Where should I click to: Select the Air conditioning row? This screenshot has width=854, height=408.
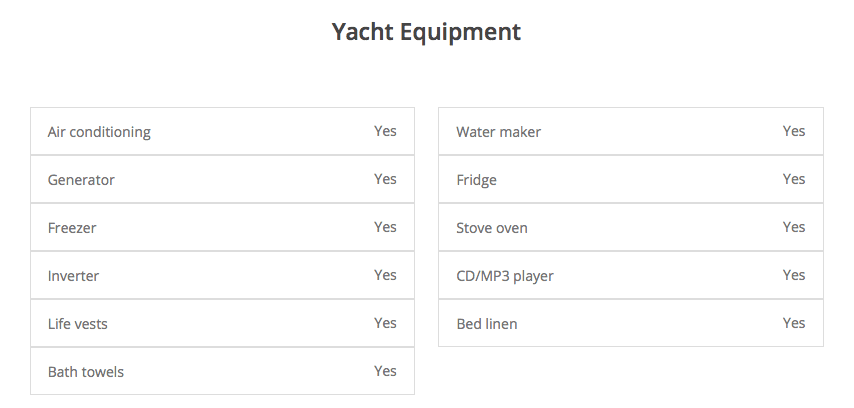(222, 132)
